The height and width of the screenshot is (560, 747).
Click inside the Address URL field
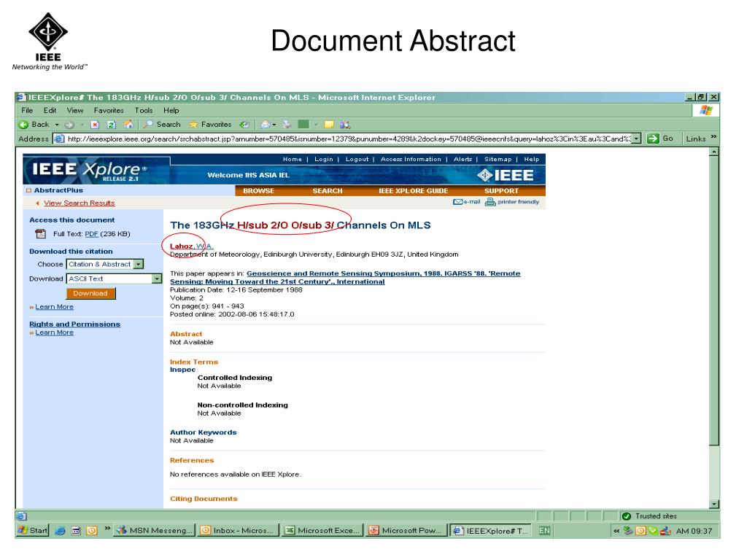[x=347, y=139]
